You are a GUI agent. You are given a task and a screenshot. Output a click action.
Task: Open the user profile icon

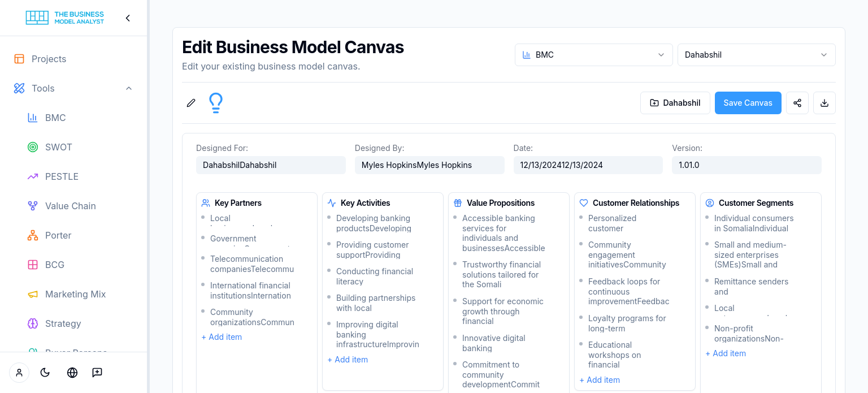click(x=19, y=373)
